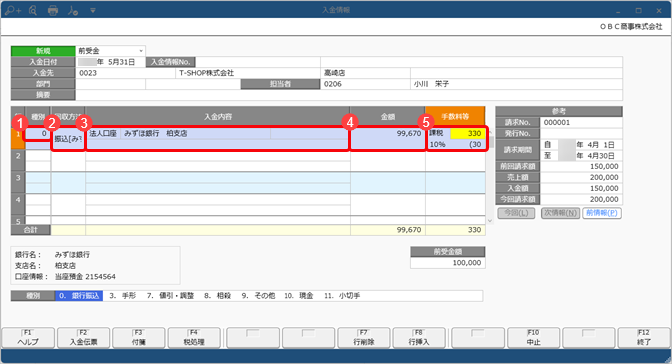The width and height of the screenshot is (672, 364).
Task: Click the 摘要 remarks field
Action: point(349,95)
